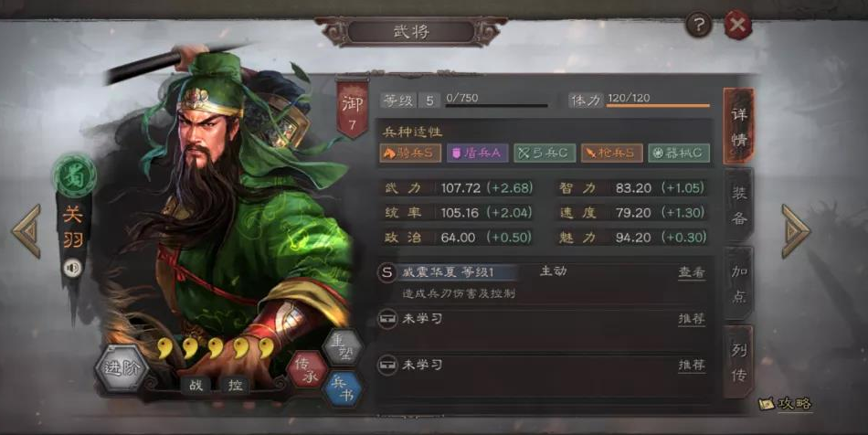Click the green 蜀 faction emblem
Screen dimensions: 868x435
pos(74,176)
